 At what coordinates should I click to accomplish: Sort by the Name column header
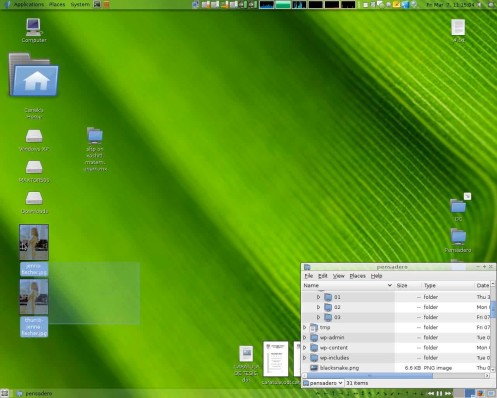pos(347,285)
